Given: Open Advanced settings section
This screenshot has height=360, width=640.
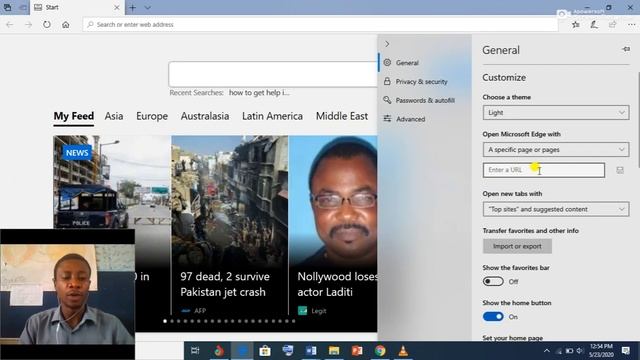Looking at the screenshot, I should (424, 119).
